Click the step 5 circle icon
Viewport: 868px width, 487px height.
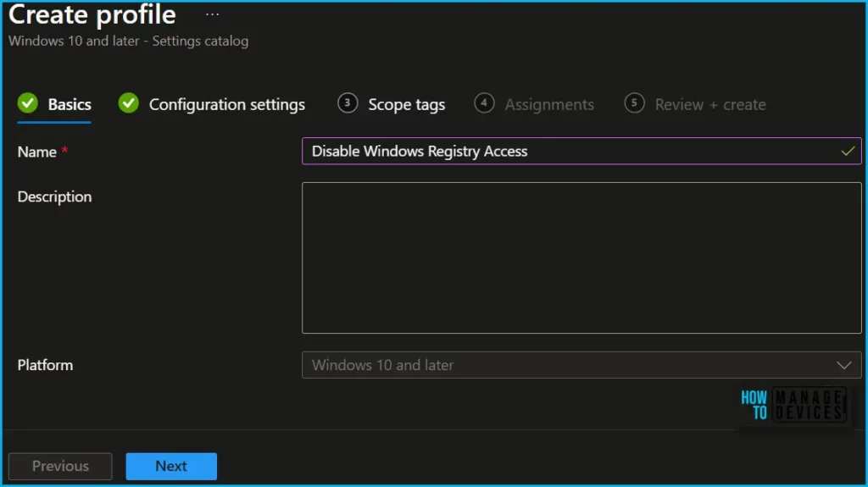pyautogui.click(x=634, y=103)
